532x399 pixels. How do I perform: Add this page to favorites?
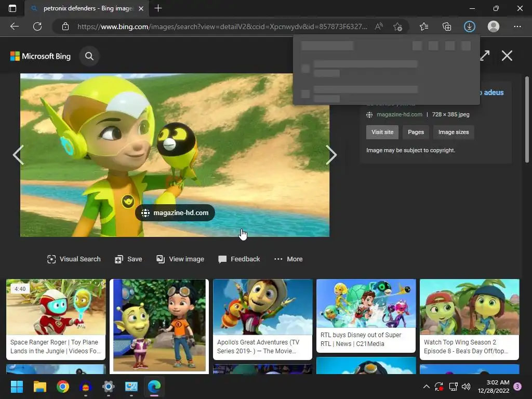point(397,26)
